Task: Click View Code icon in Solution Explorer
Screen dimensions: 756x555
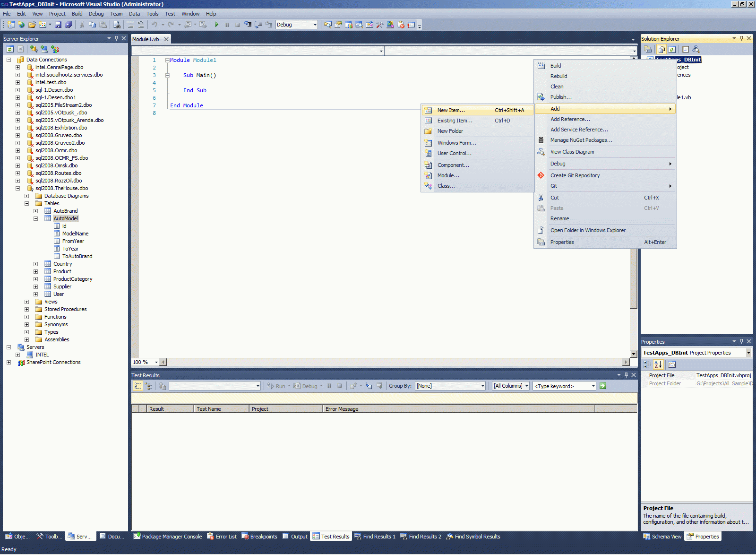Action: pos(686,49)
